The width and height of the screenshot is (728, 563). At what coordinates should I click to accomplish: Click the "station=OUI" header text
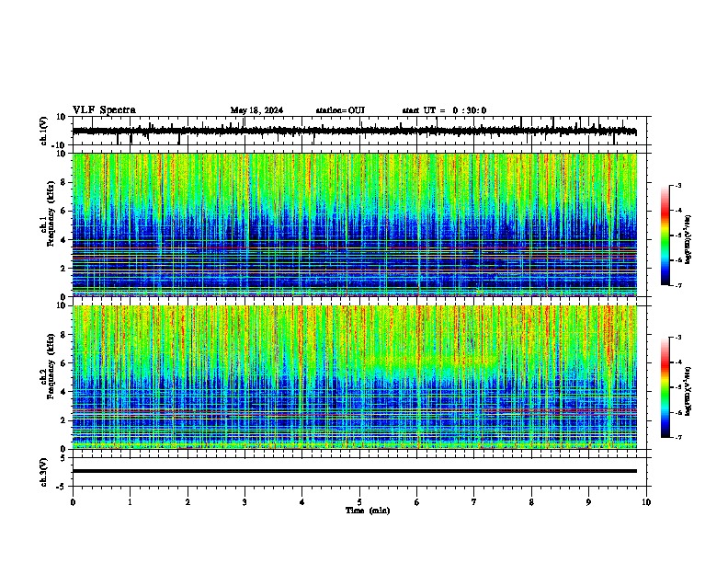coord(340,110)
